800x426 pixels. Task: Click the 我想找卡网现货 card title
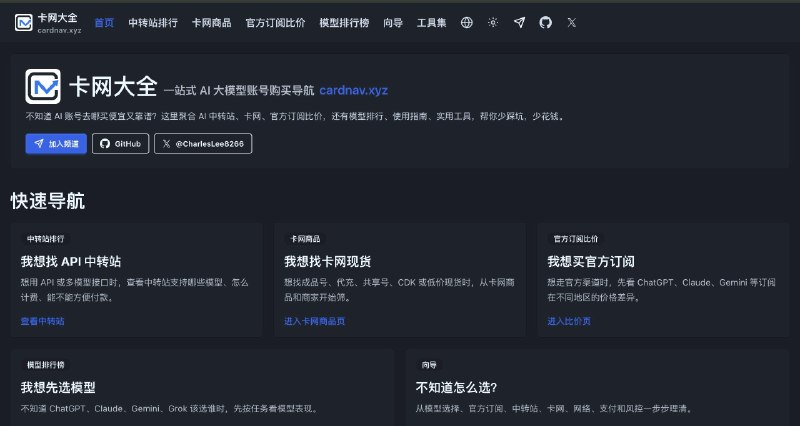coord(328,262)
